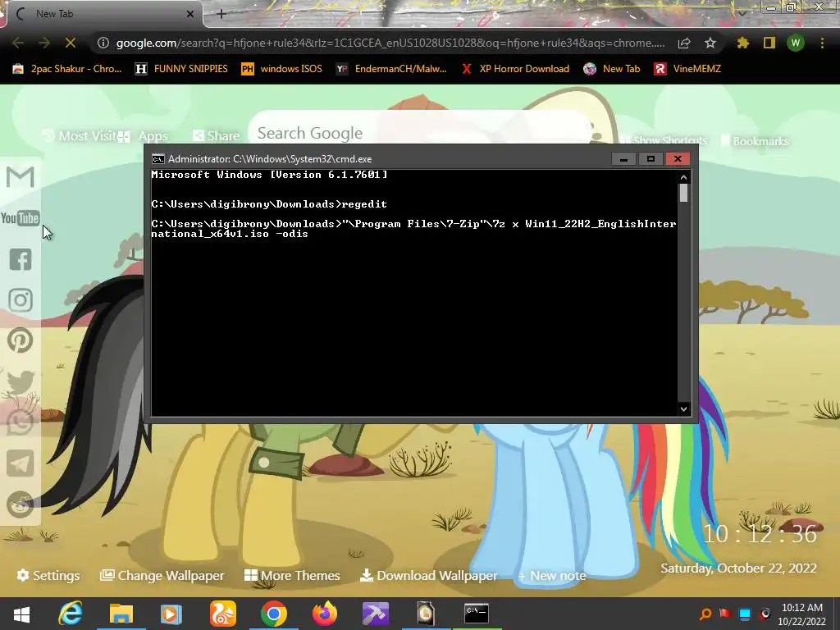The height and width of the screenshot is (630, 840).
Task: Open hammer tool icon on taskbar
Action: 376,614
